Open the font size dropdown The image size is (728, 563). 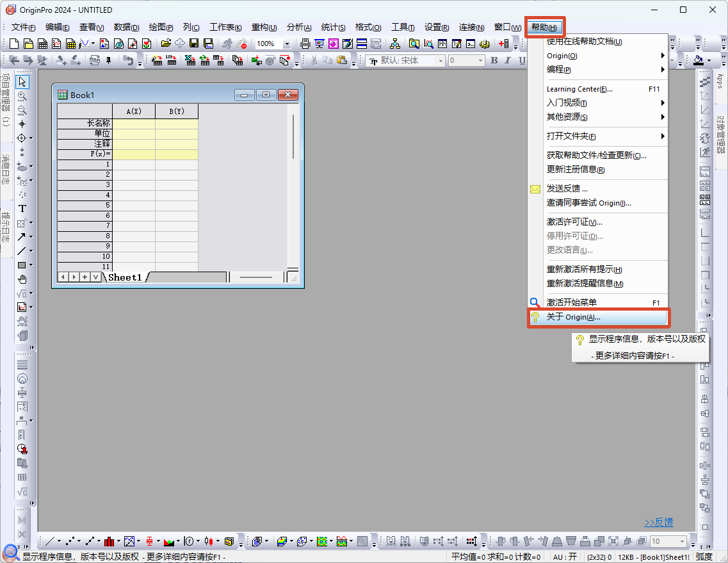(x=481, y=61)
